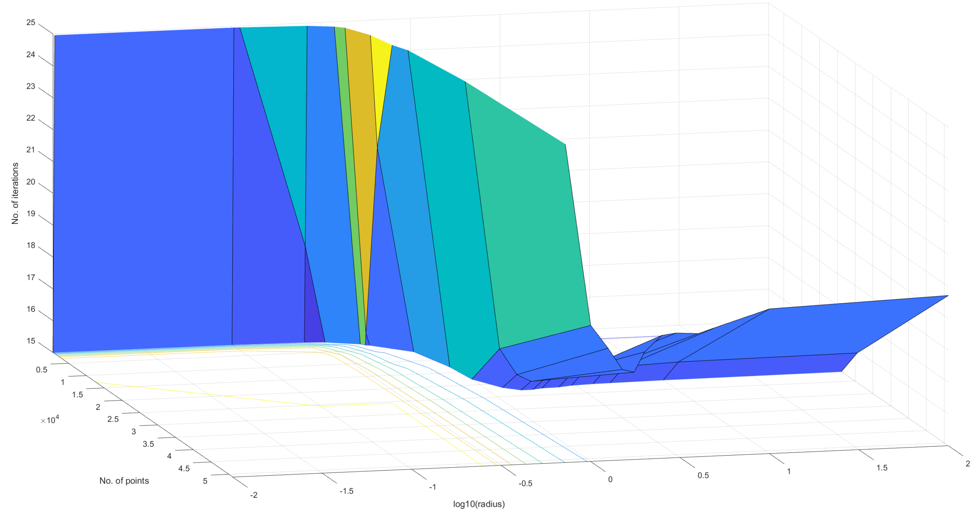Click tick label 1.5 on radius axis

pyautogui.click(x=882, y=468)
